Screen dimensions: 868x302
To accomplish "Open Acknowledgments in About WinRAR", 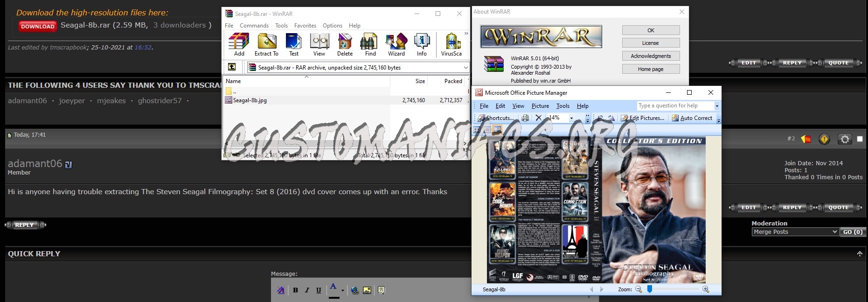I will 651,56.
